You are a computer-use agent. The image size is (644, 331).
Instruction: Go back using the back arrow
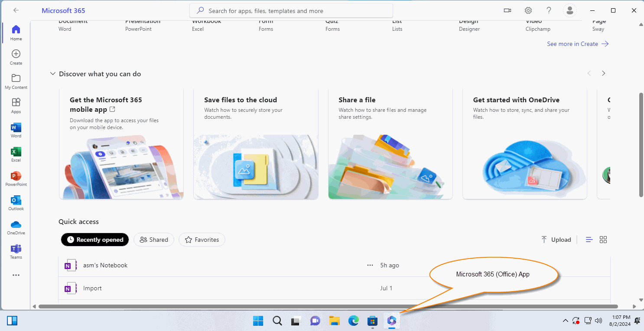point(16,10)
